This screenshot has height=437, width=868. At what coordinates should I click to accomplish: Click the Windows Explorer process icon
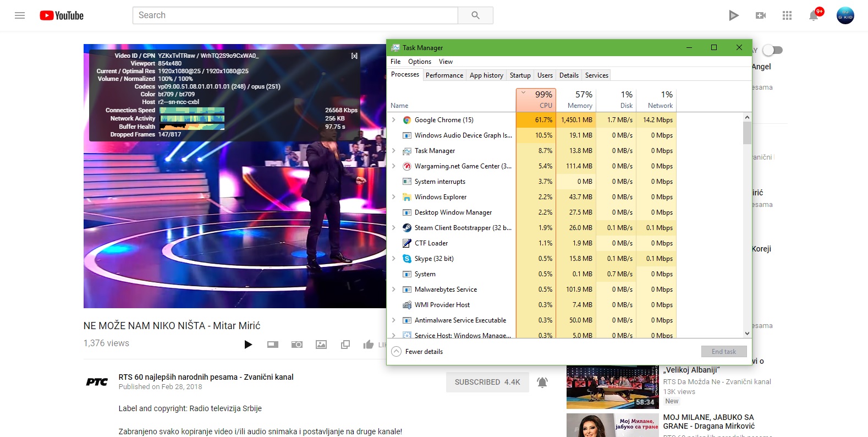click(407, 197)
